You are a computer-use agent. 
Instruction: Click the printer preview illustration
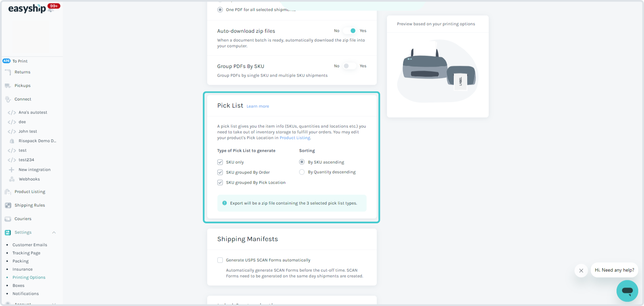point(438,71)
